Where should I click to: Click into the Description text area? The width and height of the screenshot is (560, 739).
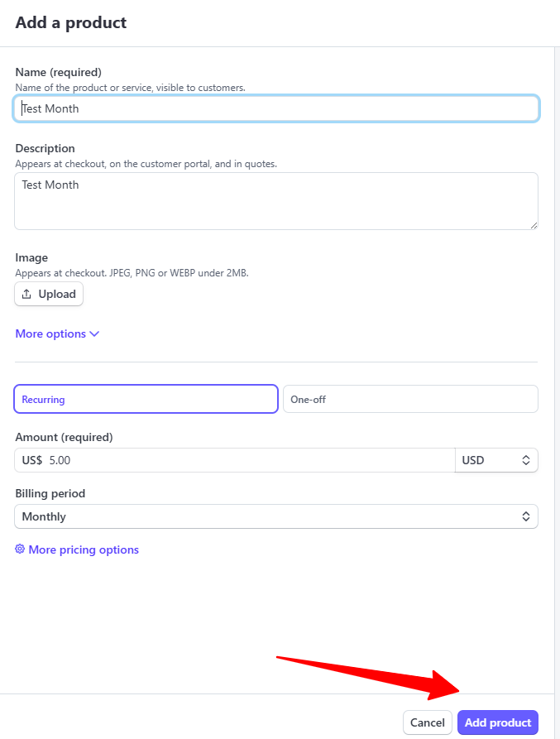point(275,201)
